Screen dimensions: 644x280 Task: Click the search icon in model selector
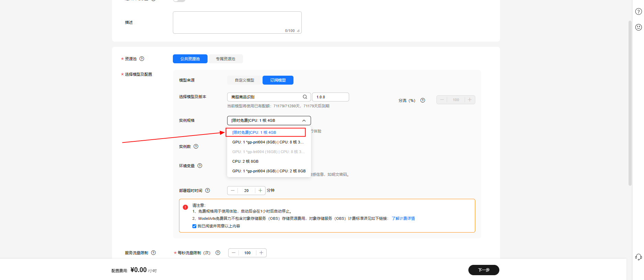[305, 97]
